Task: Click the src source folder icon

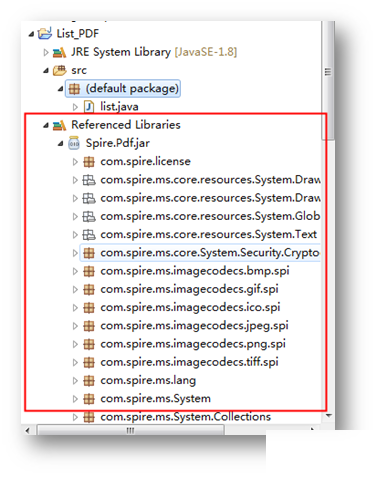Action: pos(60,70)
